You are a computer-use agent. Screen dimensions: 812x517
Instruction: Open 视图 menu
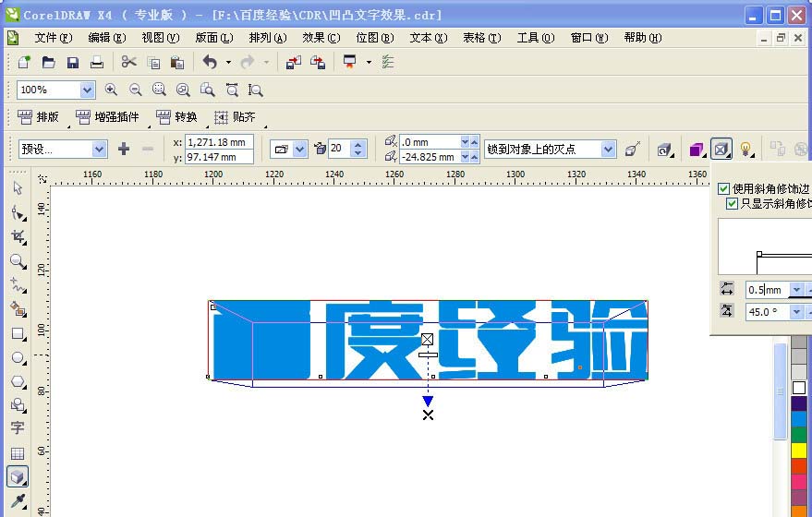[161, 38]
